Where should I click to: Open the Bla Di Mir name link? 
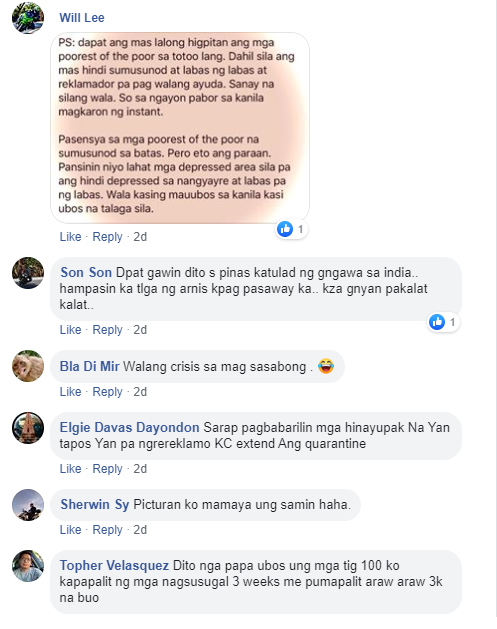[89, 366]
